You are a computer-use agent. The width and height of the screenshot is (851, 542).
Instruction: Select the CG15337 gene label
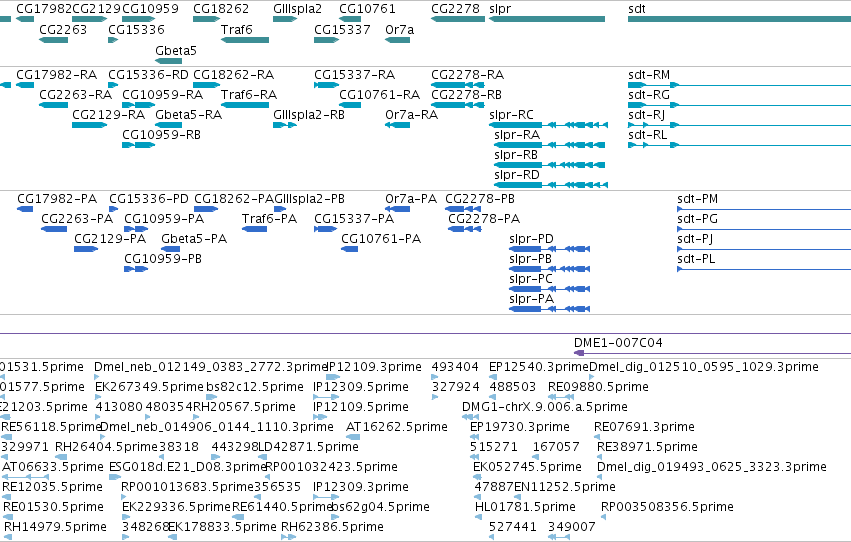click(x=342, y=29)
